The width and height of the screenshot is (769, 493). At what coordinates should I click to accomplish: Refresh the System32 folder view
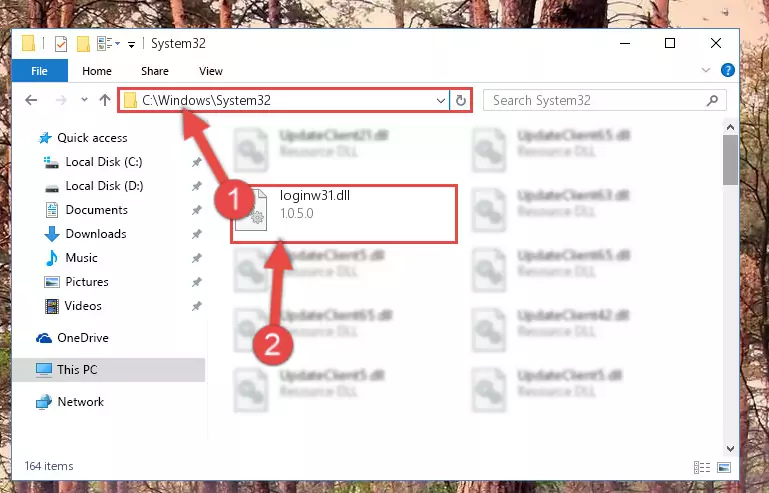pos(461,100)
